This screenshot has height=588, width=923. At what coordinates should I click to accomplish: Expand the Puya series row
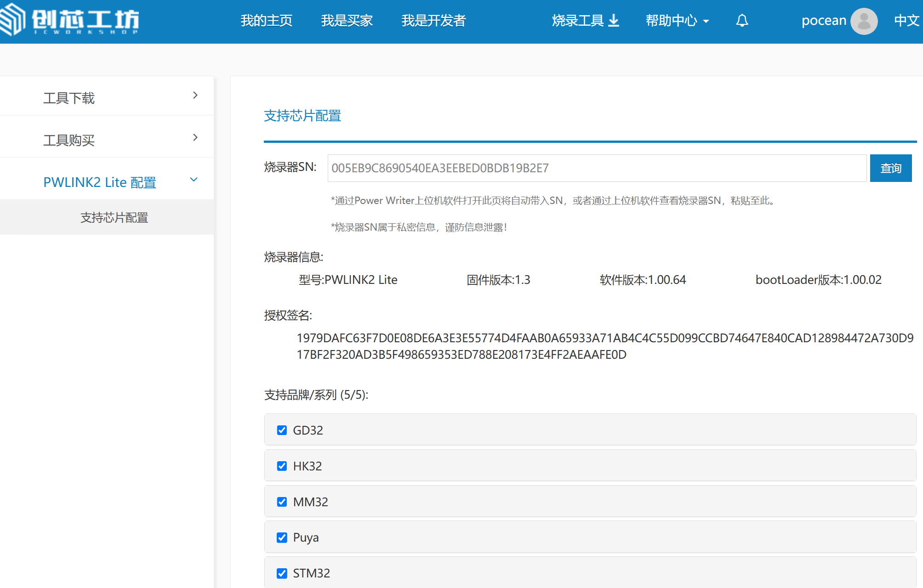(590, 537)
